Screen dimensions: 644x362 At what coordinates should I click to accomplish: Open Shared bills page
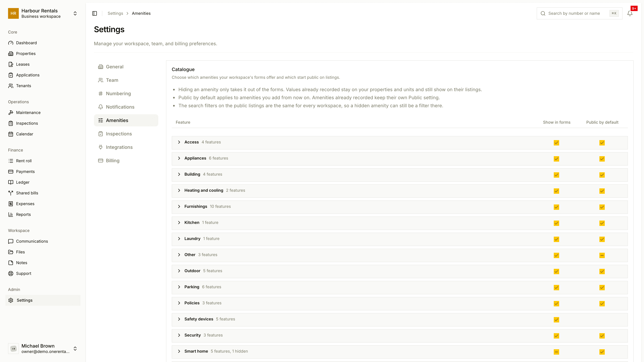43,193
